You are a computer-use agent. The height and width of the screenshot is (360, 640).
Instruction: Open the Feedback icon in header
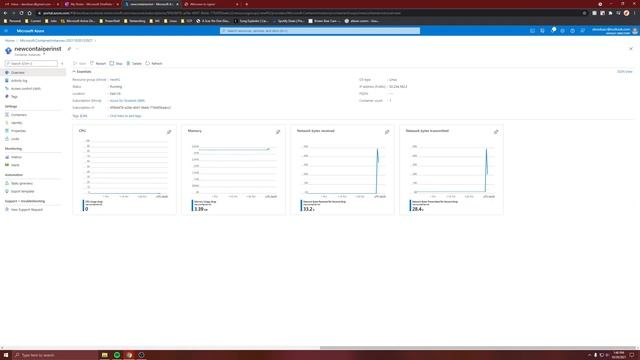coord(582,31)
